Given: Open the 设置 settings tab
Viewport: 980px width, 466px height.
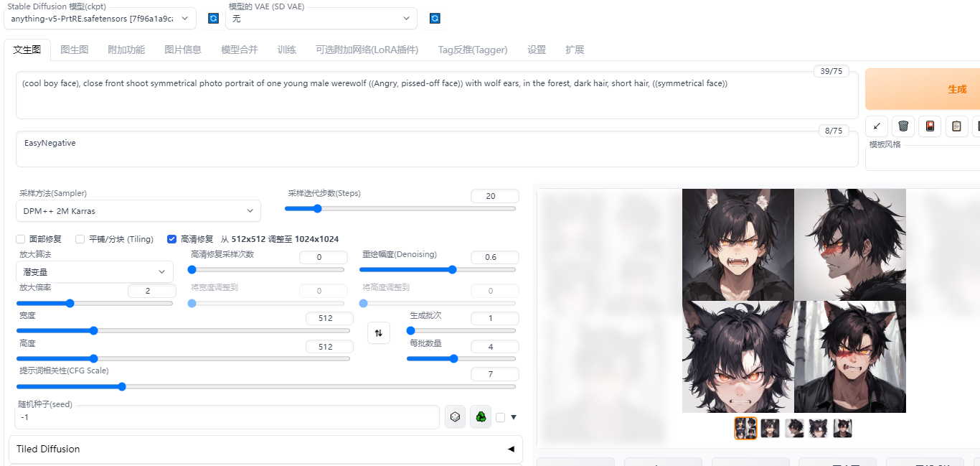Looking at the screenshot, I should (x=537, y=50).
